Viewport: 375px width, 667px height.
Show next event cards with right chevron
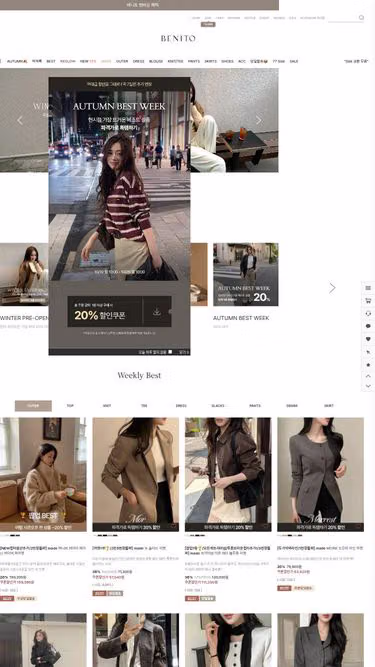tap(332, 288)
